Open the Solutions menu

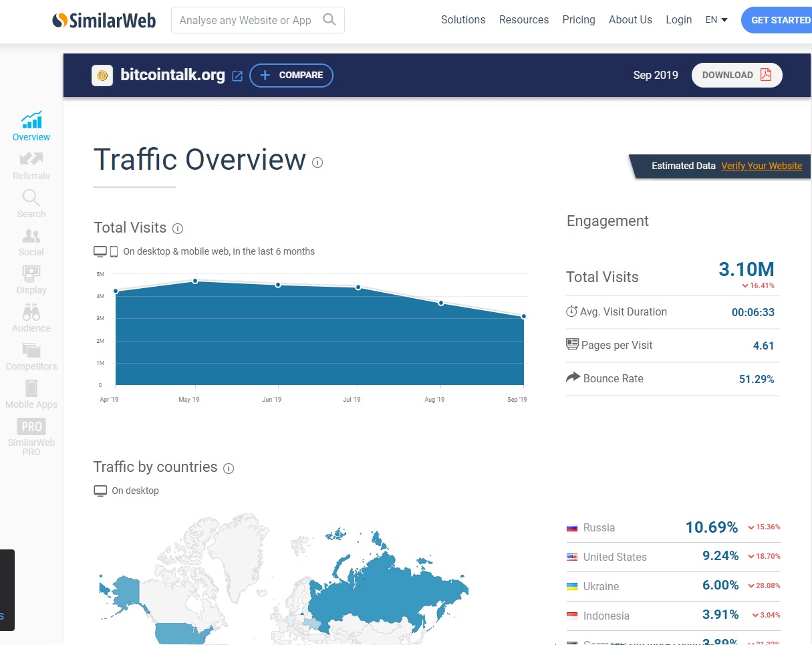pos(463,20)
